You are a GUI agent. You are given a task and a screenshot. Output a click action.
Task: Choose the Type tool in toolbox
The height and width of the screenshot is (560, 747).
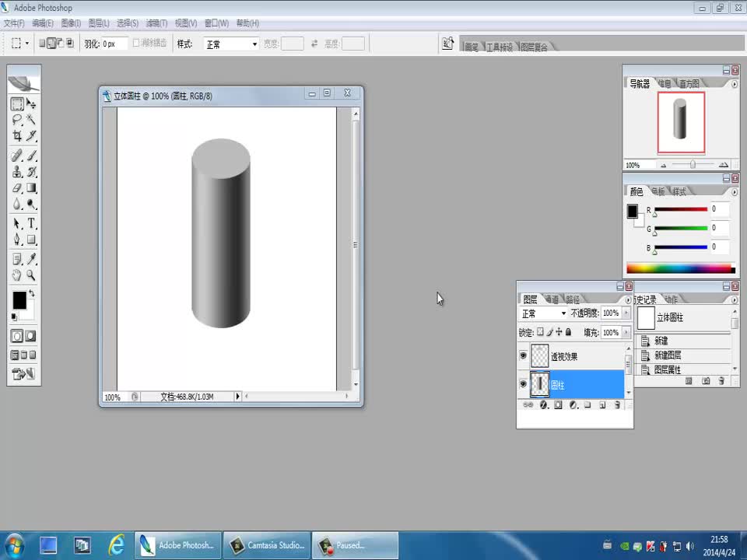click(32, 224)
